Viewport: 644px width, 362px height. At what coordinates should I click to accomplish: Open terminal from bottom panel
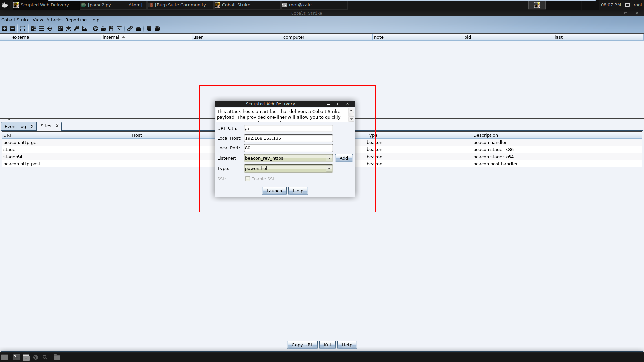16,357
